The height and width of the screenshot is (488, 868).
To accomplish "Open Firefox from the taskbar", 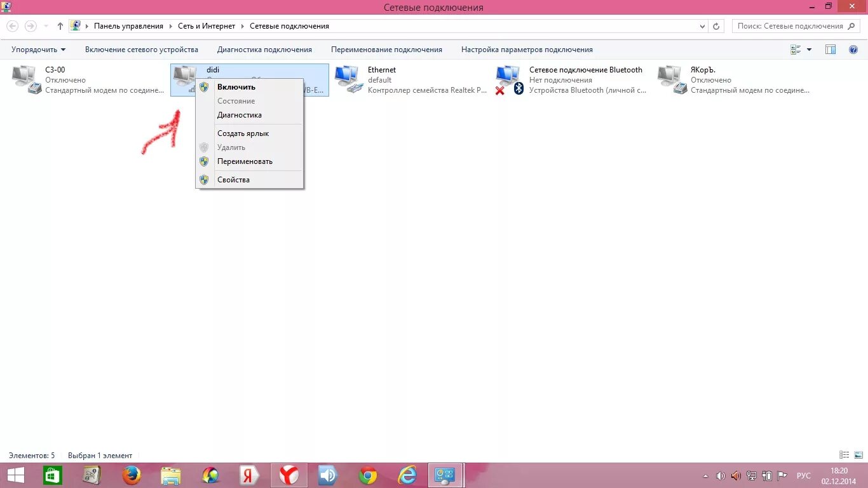I will click(132, 475).
